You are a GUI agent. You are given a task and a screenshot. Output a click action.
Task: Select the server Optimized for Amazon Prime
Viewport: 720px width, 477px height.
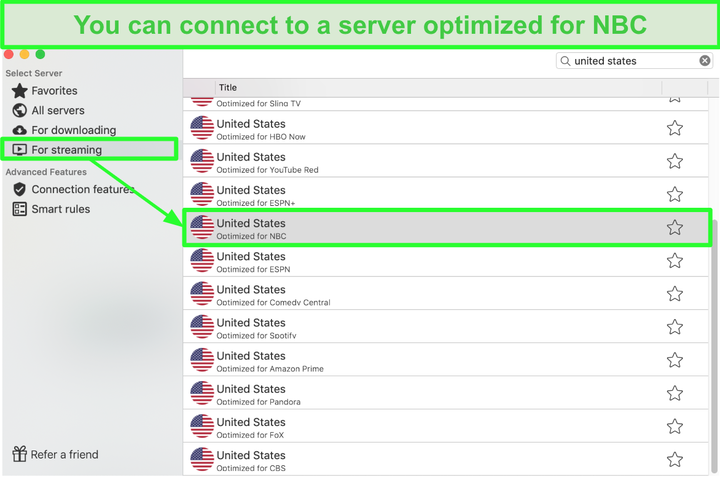445,360
